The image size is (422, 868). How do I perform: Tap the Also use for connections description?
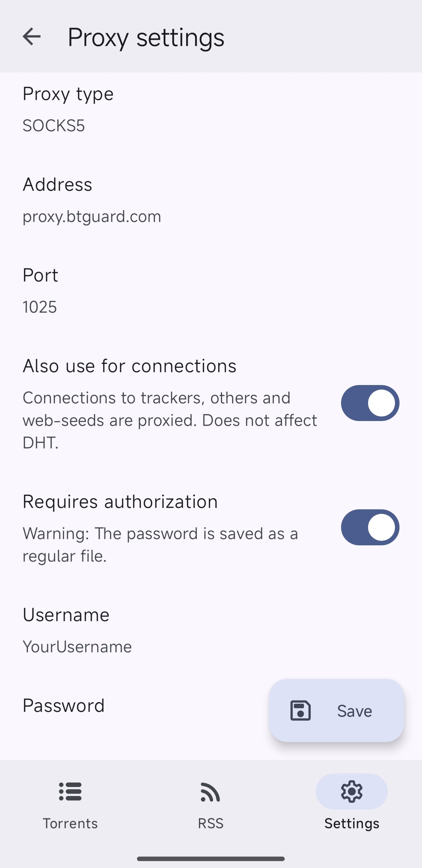169,420
